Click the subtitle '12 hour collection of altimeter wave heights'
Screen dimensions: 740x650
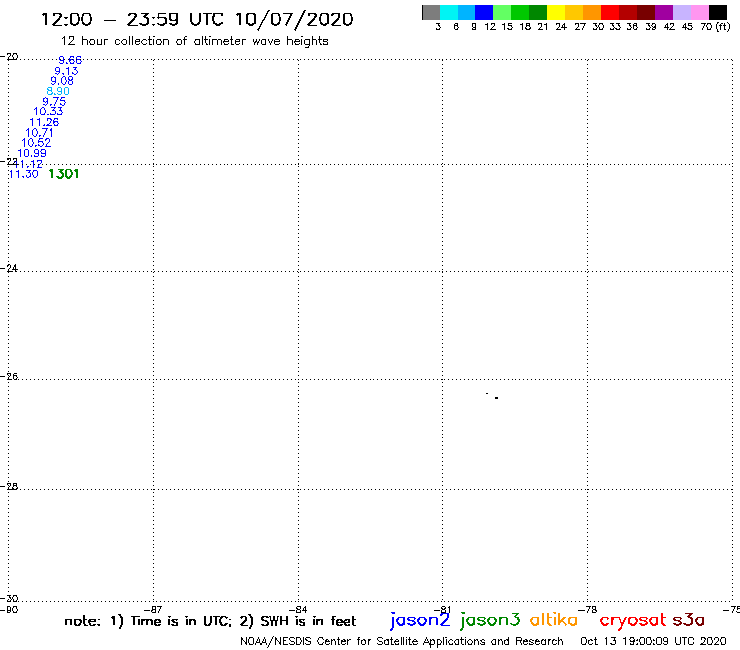194,41
